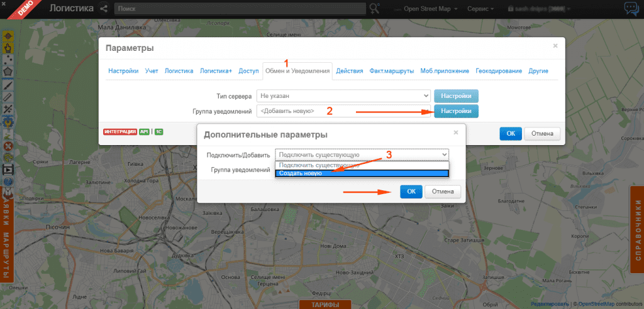Choose Создать новую option in list

[x=362, y=173]
